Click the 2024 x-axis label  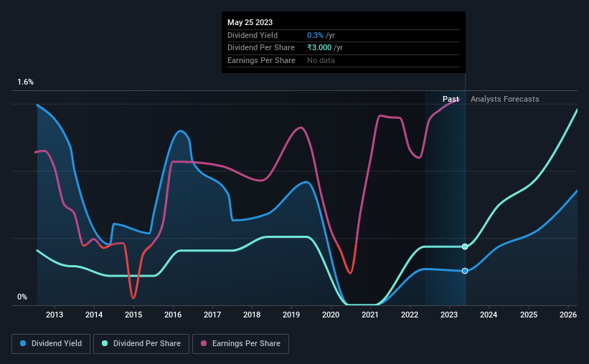click(x=489, y=315)
